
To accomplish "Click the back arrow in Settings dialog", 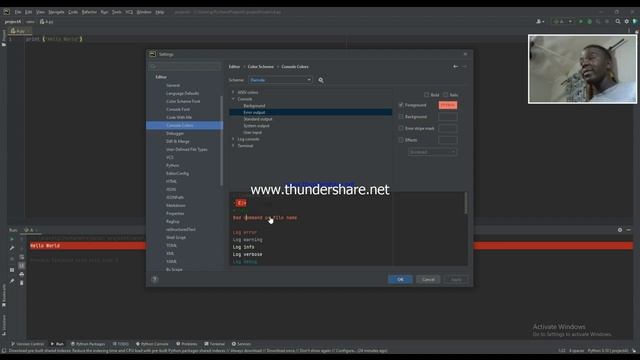I will coord(456,67).
